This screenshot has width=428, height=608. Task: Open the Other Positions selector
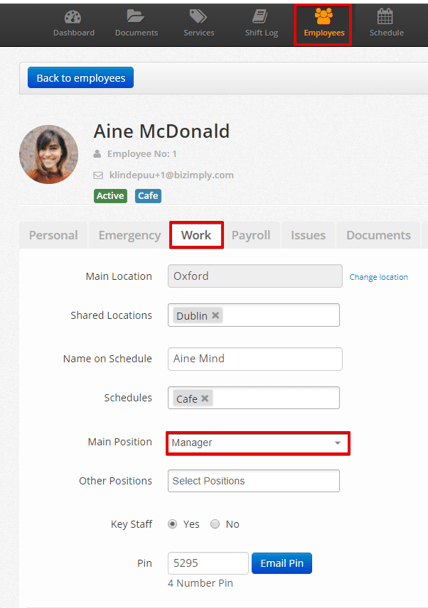tap(254, 481)
